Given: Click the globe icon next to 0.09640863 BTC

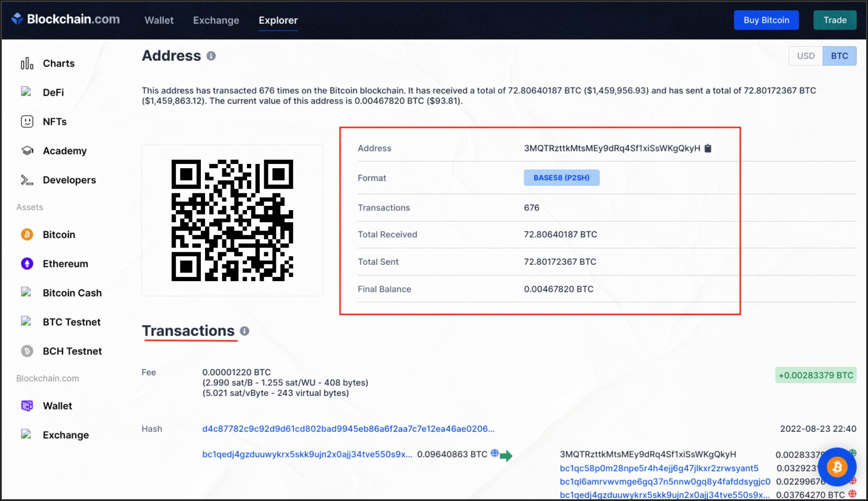Looking at the screenshot, I should (x=494, y=453).
